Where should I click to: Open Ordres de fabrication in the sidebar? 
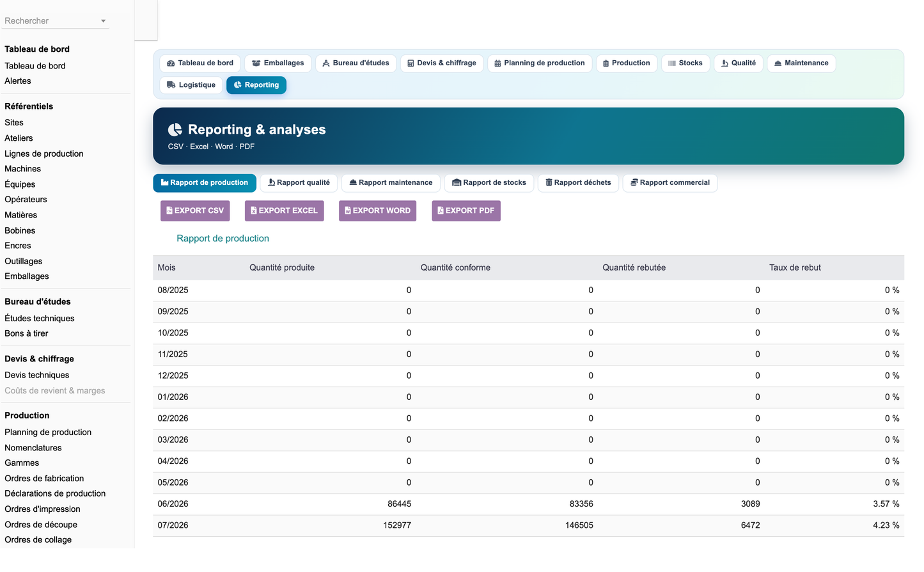(x=44, y=479)
